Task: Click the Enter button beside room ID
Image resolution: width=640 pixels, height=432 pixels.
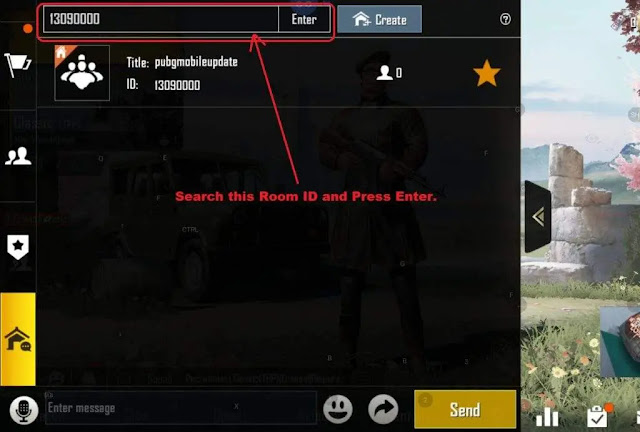Action: [x=304, y=19]
